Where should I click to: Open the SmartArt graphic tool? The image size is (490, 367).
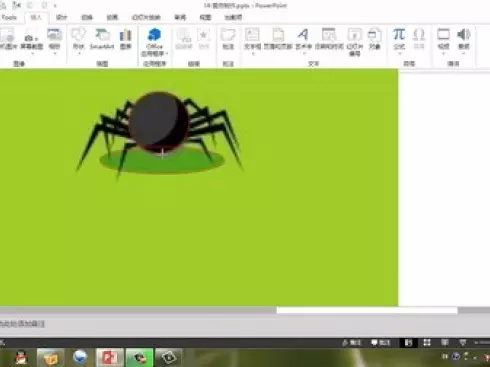coord(102,39)
